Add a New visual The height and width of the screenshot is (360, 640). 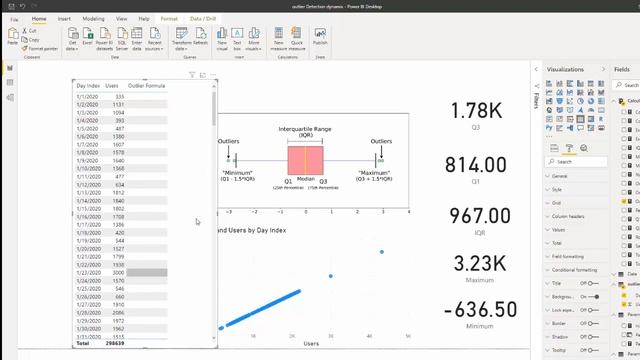pyautogui.click(x=222, y=39)
